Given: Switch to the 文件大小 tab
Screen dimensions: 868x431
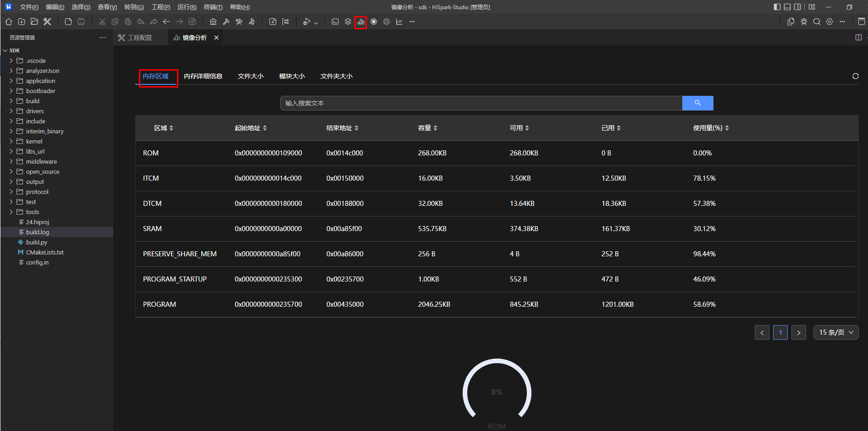Looking at the screenshot, I should tap(251, 76).
